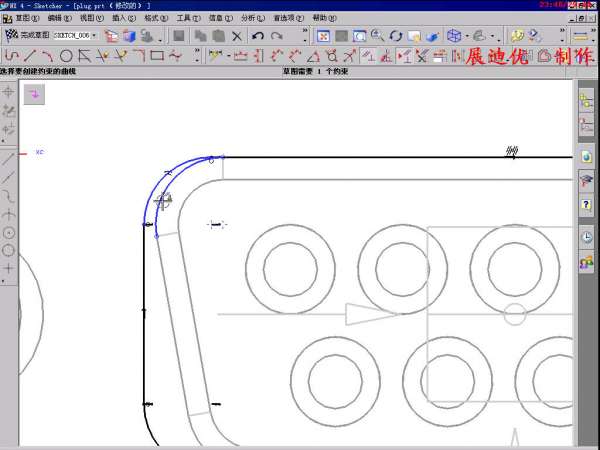Click the Rotate view icon
The height and width of the screenshot is (450, 600).
(x=396, y=36)
